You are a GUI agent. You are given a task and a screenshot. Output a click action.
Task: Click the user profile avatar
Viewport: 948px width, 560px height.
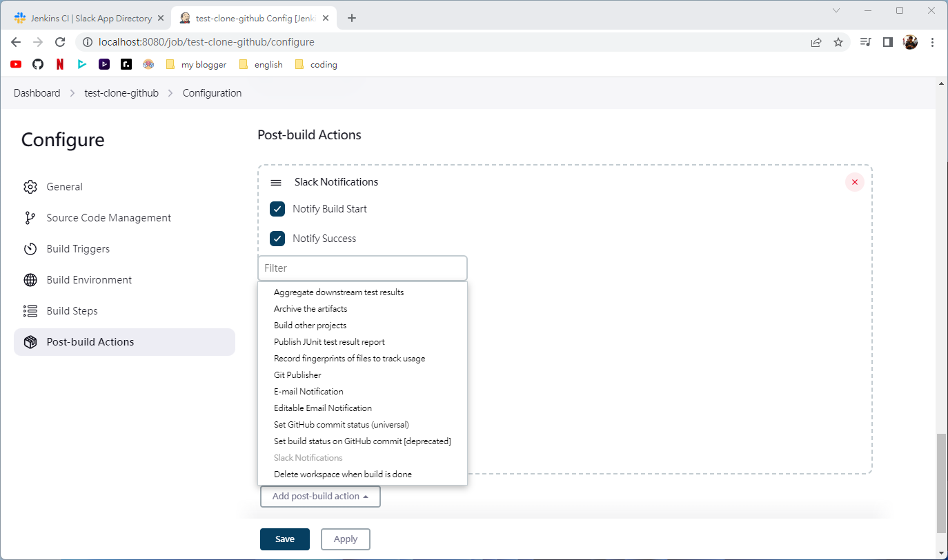tap(910, 42)
